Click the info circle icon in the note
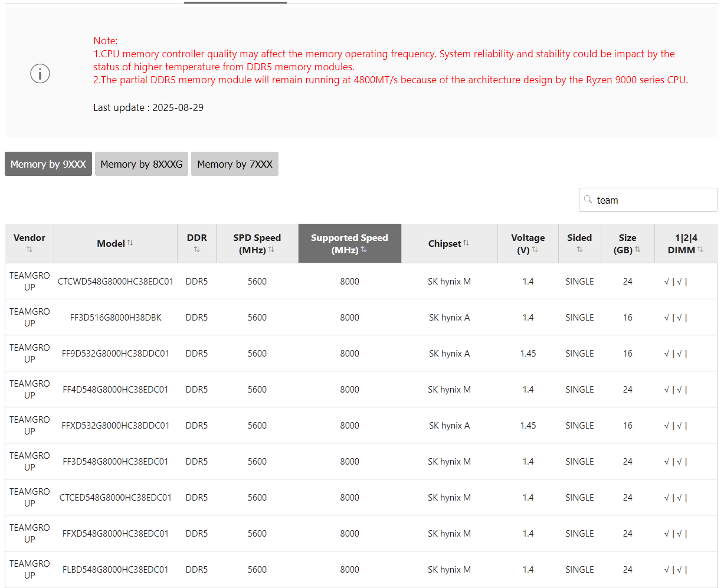The width and height of the screenshot is (724, 588). tap(40, 74)
